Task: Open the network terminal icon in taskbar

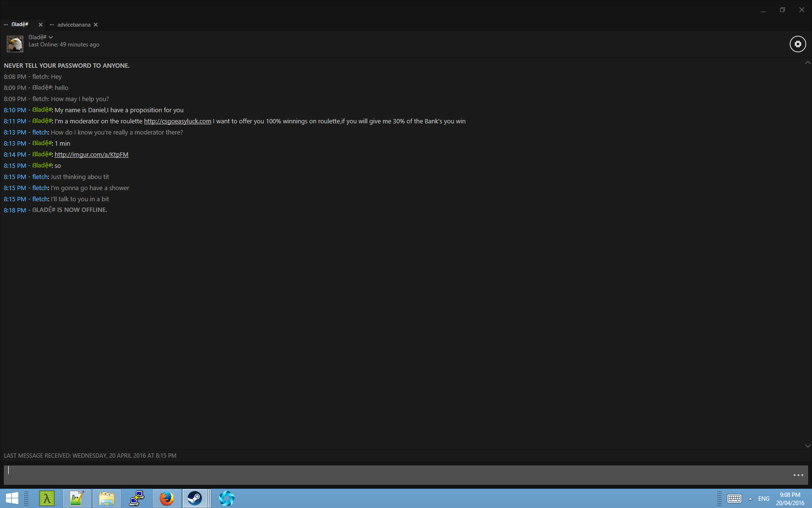Action: 137,498
